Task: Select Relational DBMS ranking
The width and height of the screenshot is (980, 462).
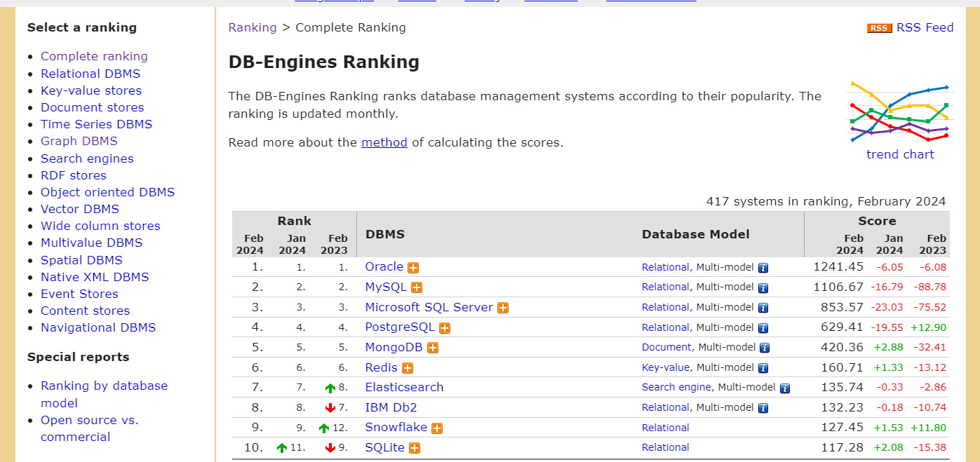Action: click(90, 74)
